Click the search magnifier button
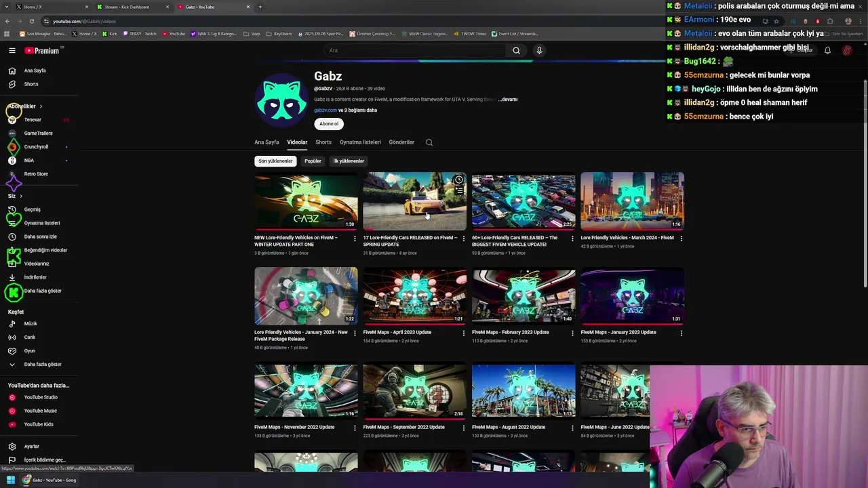The height and width of the screenshot is (488, 868). point(516,50)
